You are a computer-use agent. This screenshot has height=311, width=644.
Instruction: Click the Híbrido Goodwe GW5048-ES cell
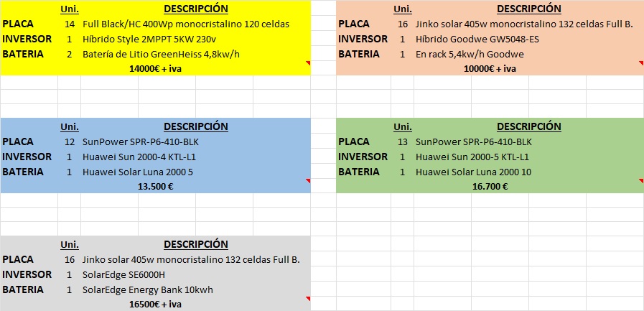477,40
